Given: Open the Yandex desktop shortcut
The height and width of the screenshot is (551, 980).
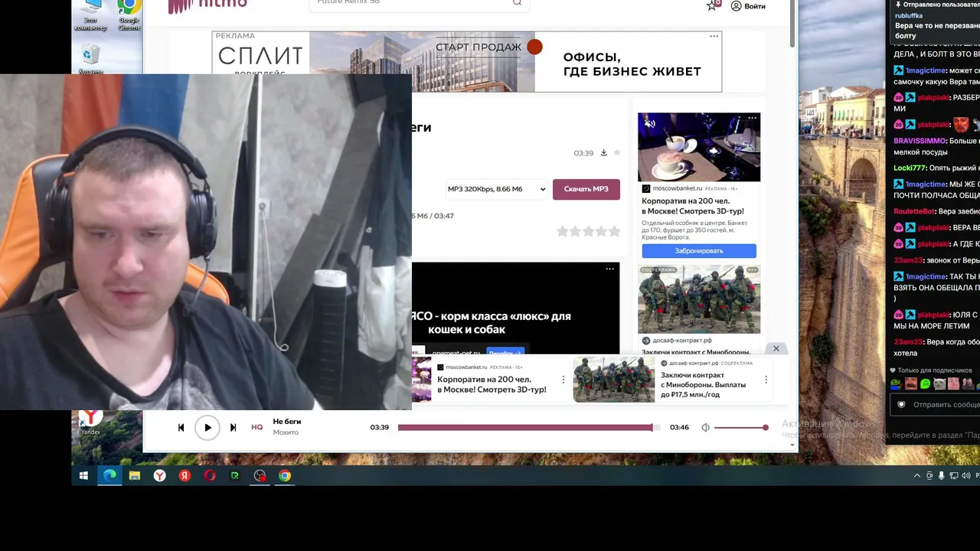Looking at the screenshot, I should pos(90,422).
